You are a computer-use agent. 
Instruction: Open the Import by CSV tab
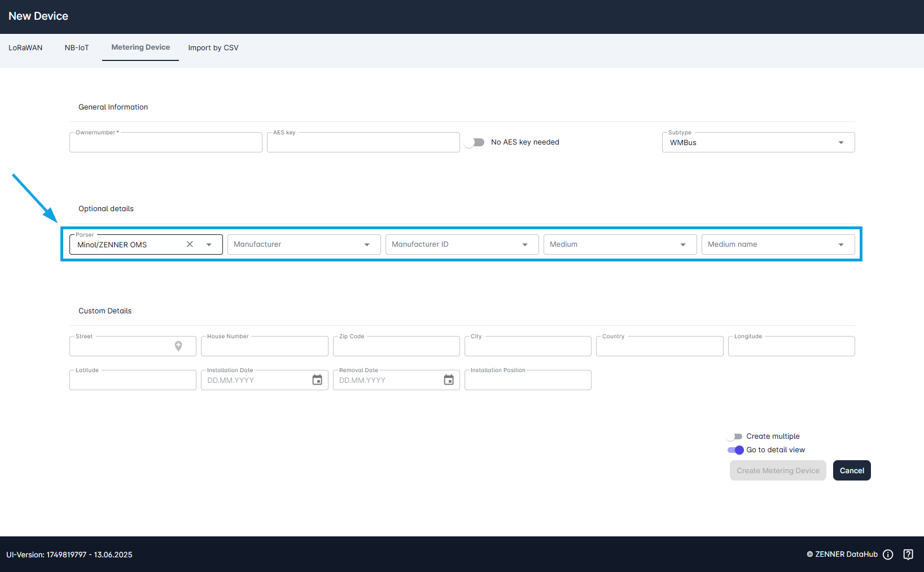(x=213, y=48)
